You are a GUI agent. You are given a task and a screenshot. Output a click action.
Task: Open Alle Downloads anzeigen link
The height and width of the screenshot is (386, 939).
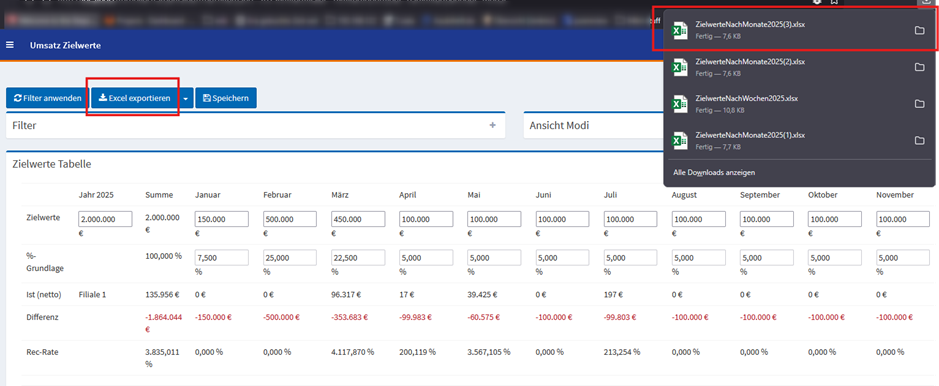tap(714, 172)
